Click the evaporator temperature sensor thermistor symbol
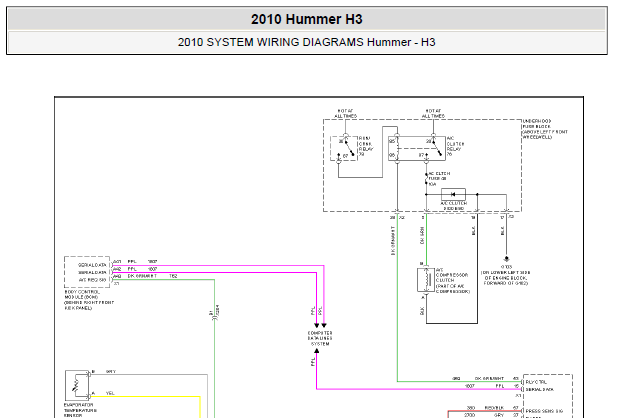The width and height of the screenshot is (618, 418). pos(77,385)
